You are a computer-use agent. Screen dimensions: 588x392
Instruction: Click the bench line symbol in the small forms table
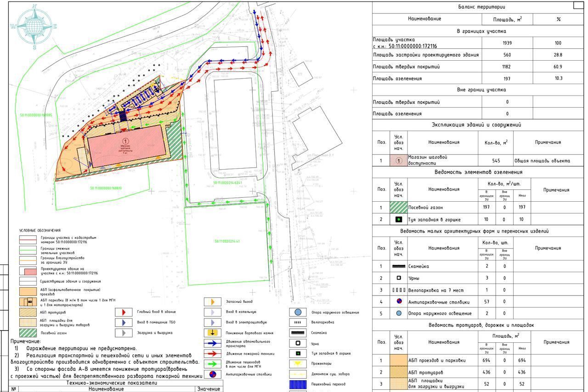398,266
